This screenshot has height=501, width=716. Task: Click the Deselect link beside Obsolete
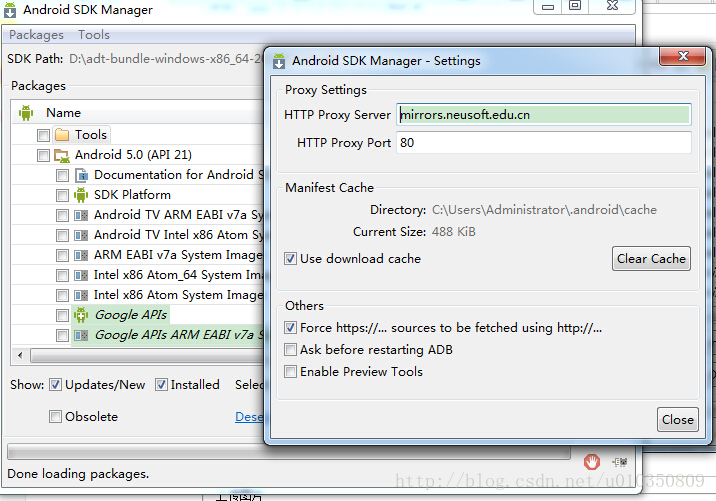(249, 417)
